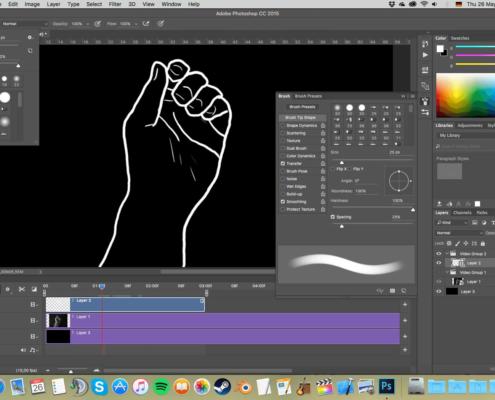Image resolution: width=495 pixels, height=400 pixels.
Task: Enable the Dual Brush checkbox
Action: (x=283, y=148)
